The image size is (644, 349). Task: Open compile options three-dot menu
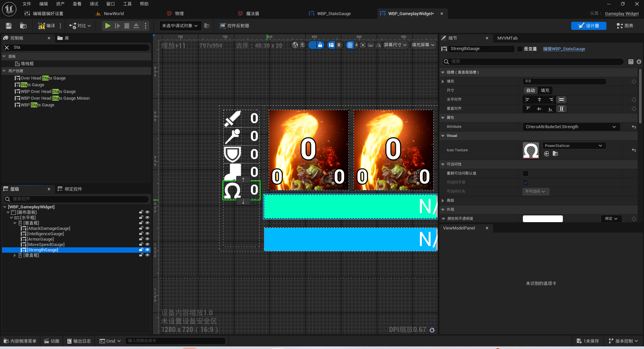tap(60, 26)
